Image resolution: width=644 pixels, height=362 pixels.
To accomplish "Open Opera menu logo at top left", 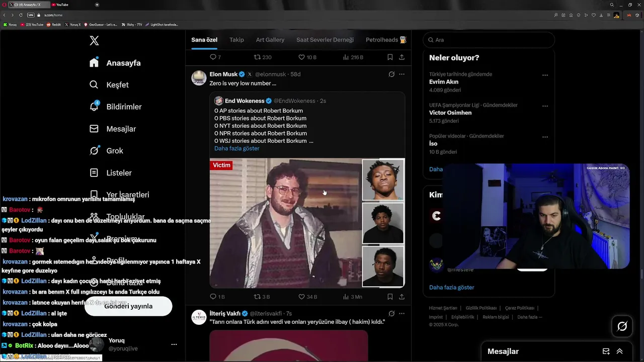I will click(x=4, y=5).
